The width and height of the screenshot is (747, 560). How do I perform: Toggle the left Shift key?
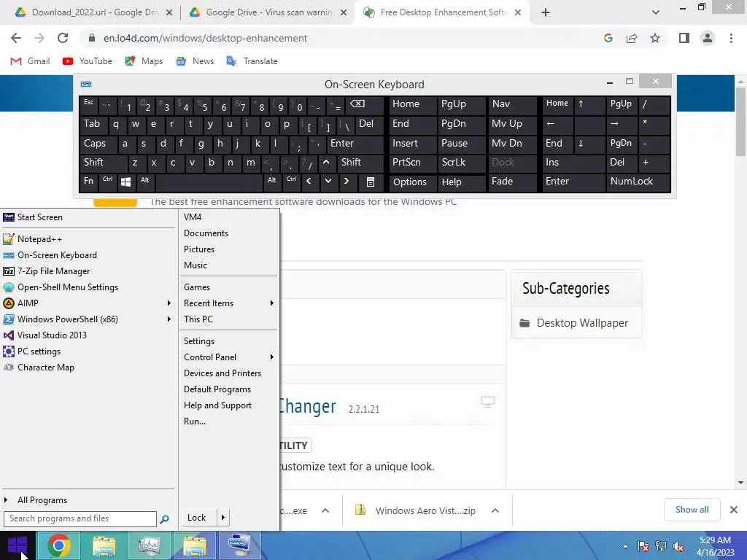(x=104, y=163)
